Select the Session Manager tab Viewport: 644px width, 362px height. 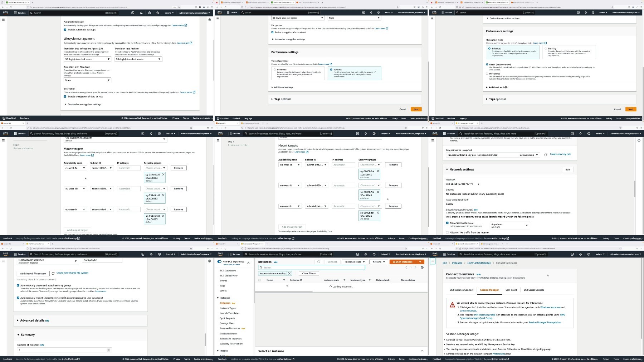(489, 290)
